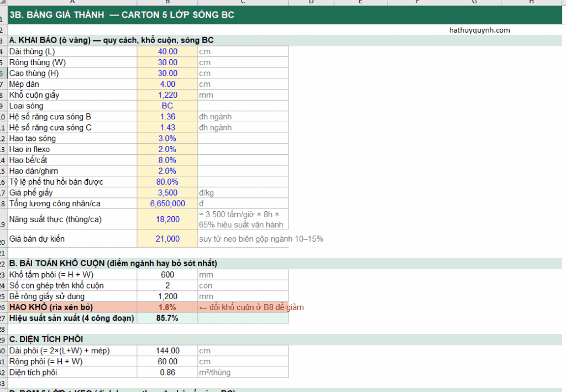Click the '3.500 tấm/giờ × 8h' note

(243, 219)
